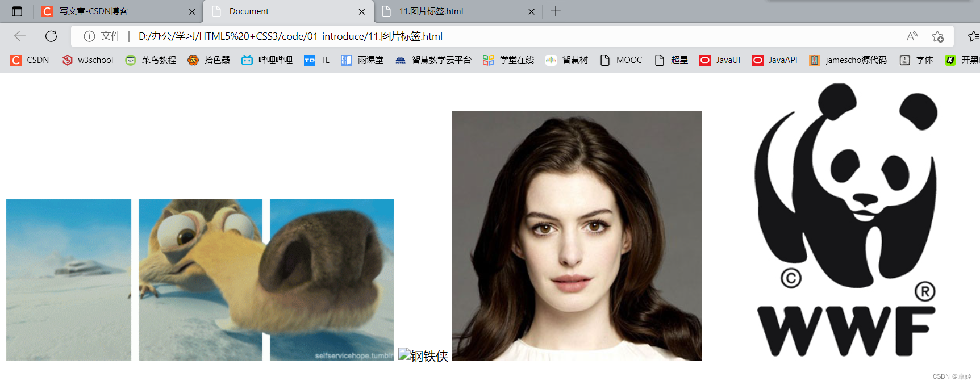Open the w3school bookmark
The height and width of the screenshot is (385, 980).
click(x=88, y=60)
